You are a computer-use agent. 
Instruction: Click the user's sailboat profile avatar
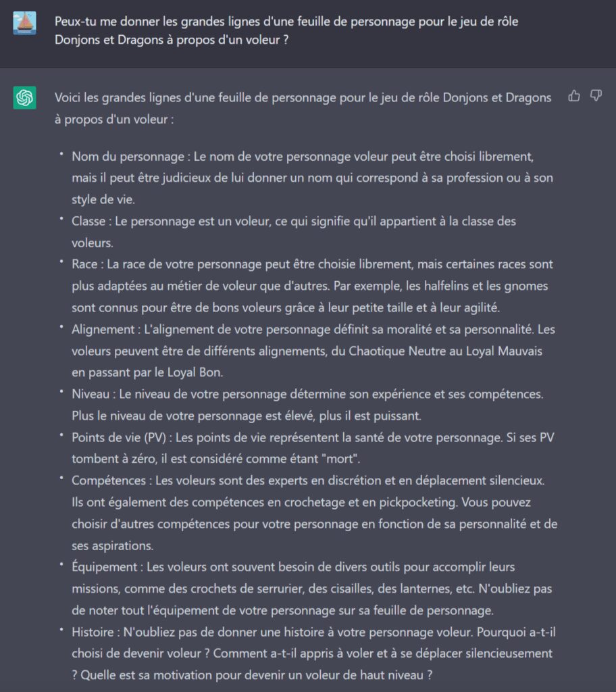[24, 23]
